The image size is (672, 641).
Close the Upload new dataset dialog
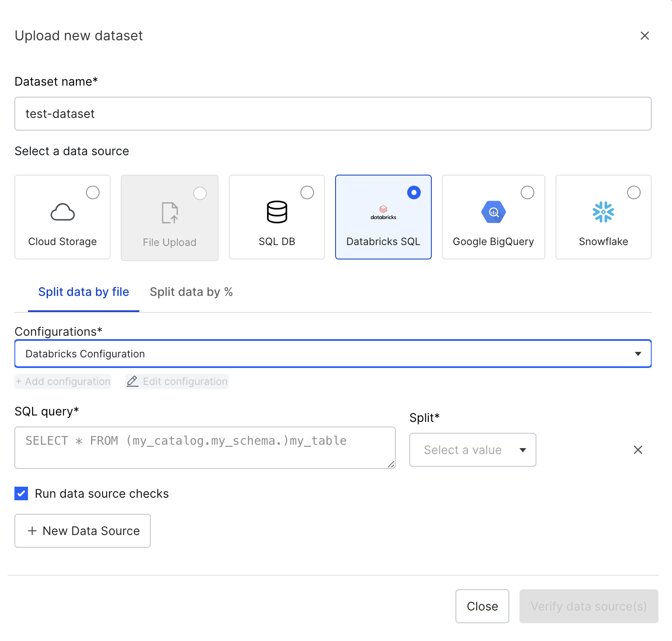point(645,36)
